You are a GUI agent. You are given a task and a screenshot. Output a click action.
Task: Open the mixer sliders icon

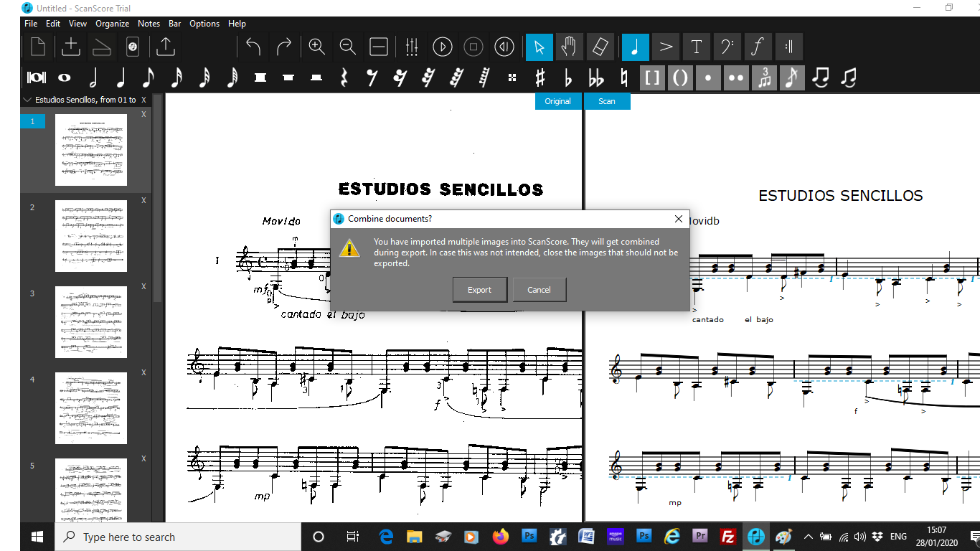[x=412, y=47]
